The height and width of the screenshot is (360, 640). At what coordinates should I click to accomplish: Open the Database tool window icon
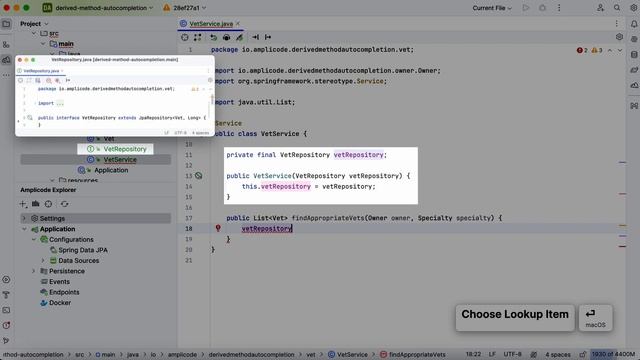pos(633,55)
